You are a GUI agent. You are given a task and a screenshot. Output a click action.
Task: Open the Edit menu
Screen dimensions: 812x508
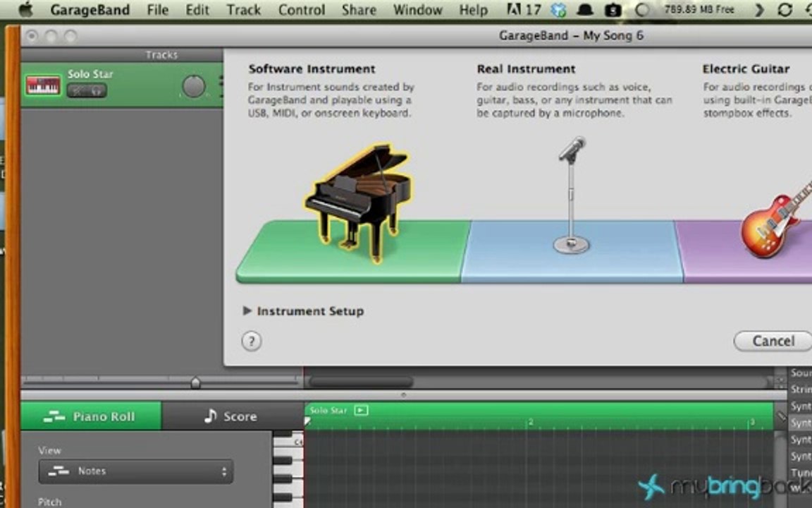point(197,10)
